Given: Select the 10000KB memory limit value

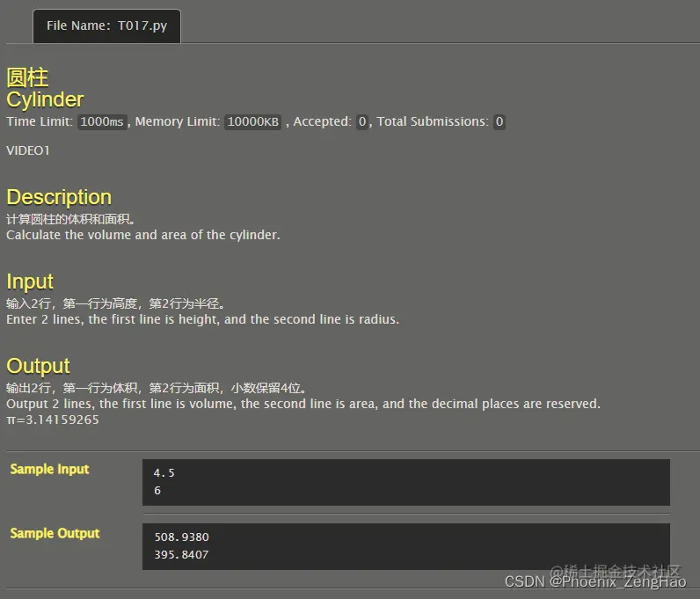Looking at the screenshot, I should (x=252, y=121).
